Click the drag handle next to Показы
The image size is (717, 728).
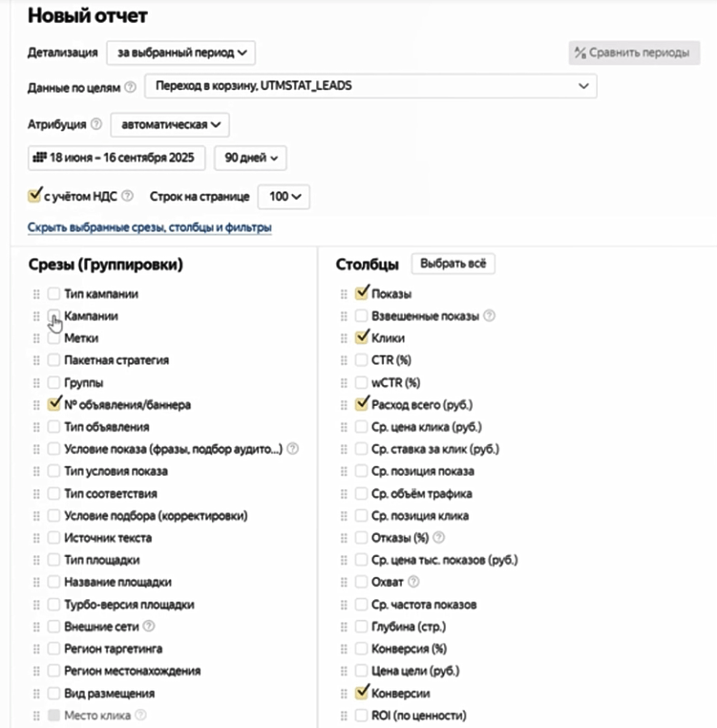pos(344,294)
